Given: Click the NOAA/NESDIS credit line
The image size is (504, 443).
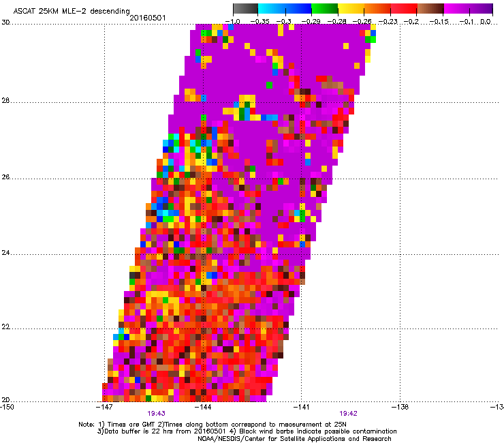Looking at the screenshot, I should pyautogui.click(x=294, y=439).
